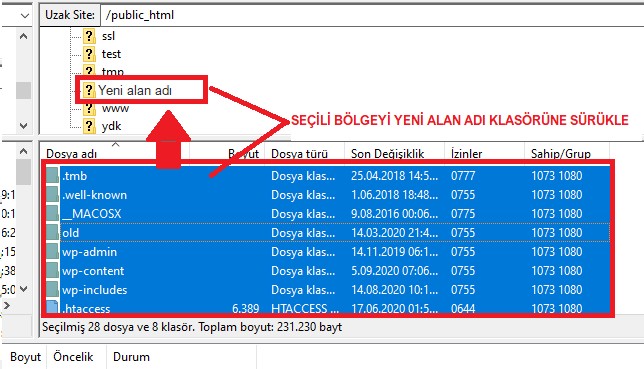Open the ydk folder in tree

111,126
